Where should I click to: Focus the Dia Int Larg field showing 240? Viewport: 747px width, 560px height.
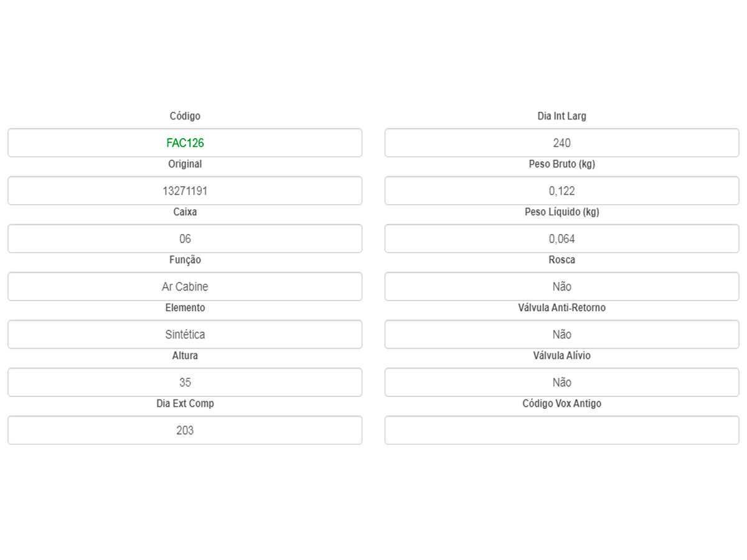(561, 143)
